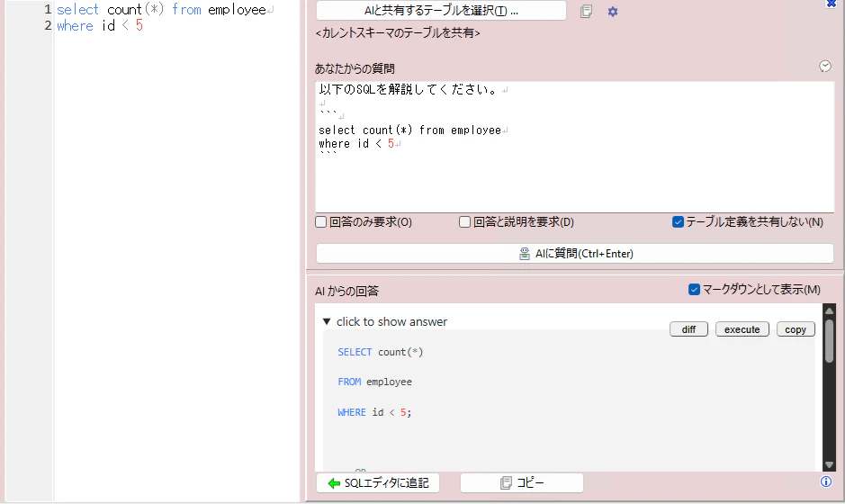This screenshot has width=845, height=504.
Task: Click 'SELECT count(*)' in the answer
Action: point(381,352)
